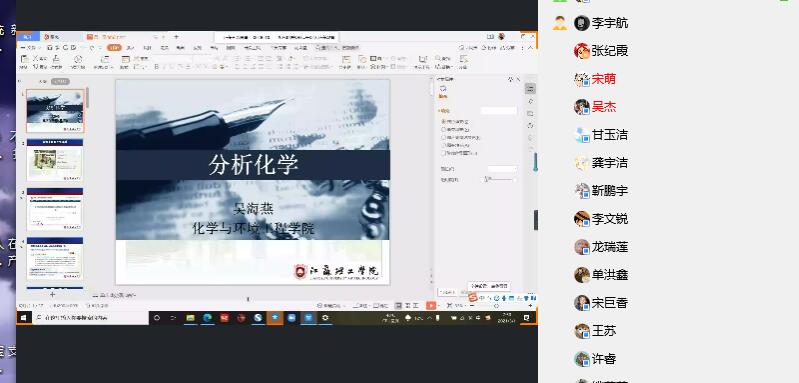
Task: Open the highlighted orange ribbon tab
Action: point(114,47)
